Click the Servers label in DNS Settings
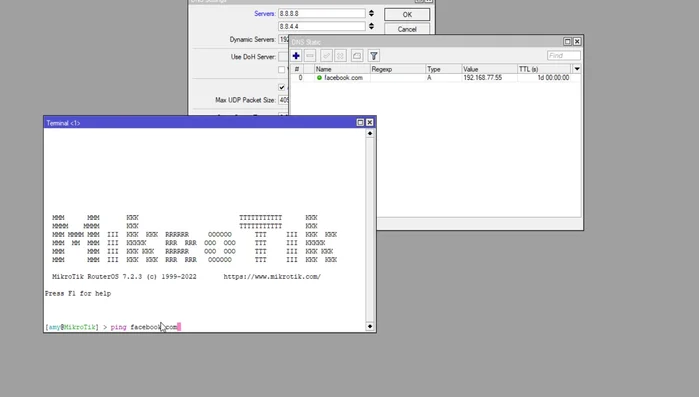Screen dimensions: 699x397 coord(264,13)
